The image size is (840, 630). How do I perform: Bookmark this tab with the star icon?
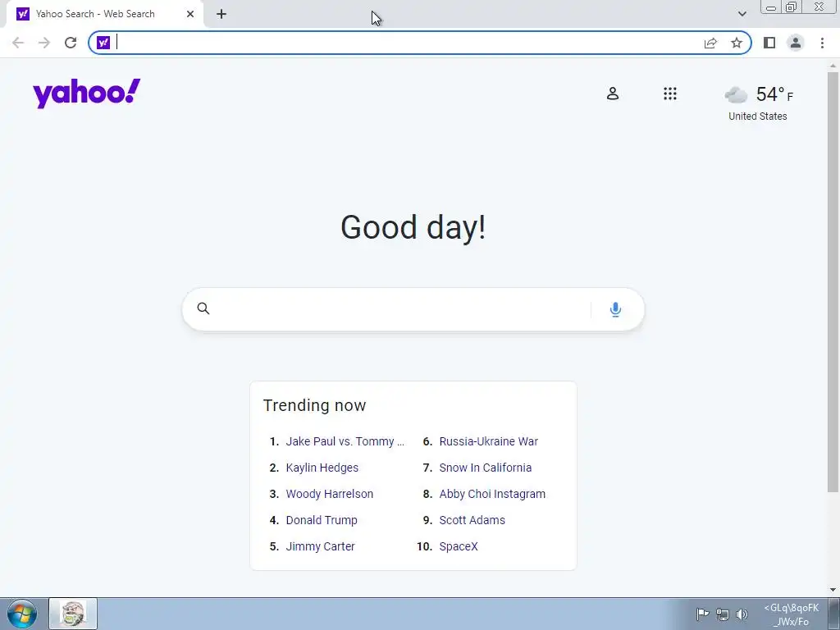pos(737,43)
